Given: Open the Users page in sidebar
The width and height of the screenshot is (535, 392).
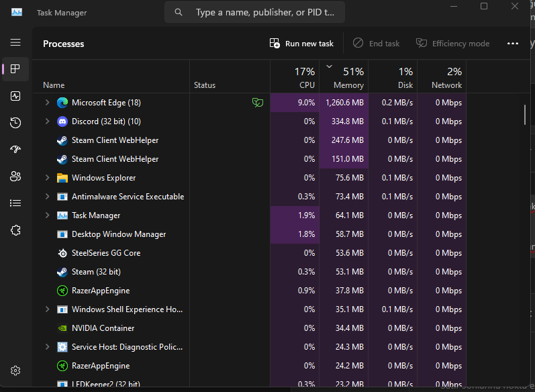Looking at the screenshot, I should click(15, 177).
